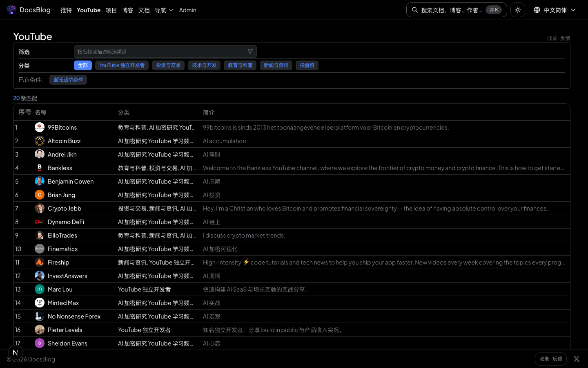The image size is (588, 368).
Task: Click the DocsBlog logo icon
Action: click(x=11, y=10)
